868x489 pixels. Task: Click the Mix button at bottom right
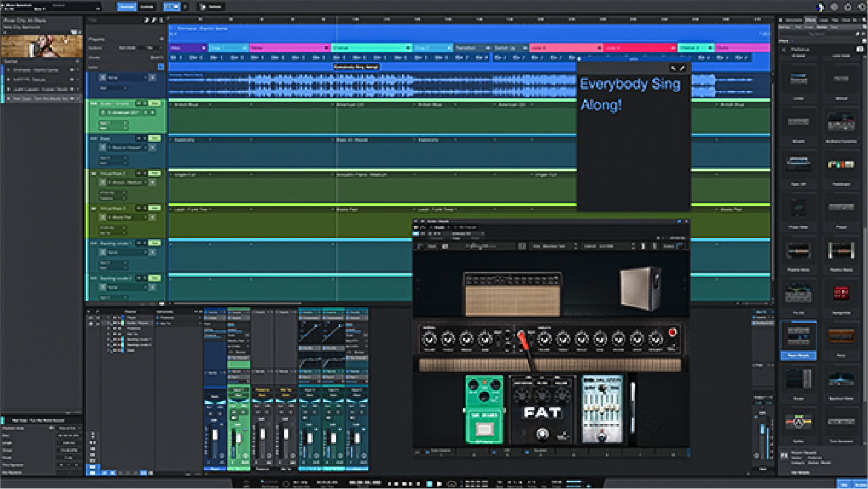pyautogui.click(x=845, y=484)
